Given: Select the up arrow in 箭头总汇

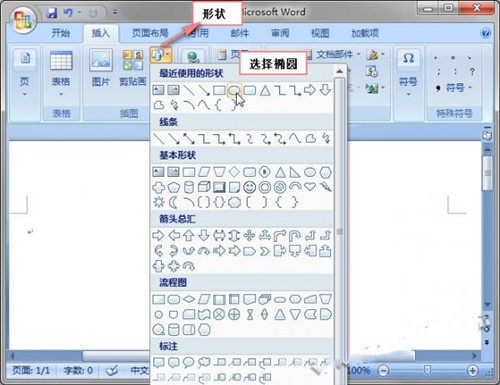Looking at the screenshot, I should click(189, 235).
